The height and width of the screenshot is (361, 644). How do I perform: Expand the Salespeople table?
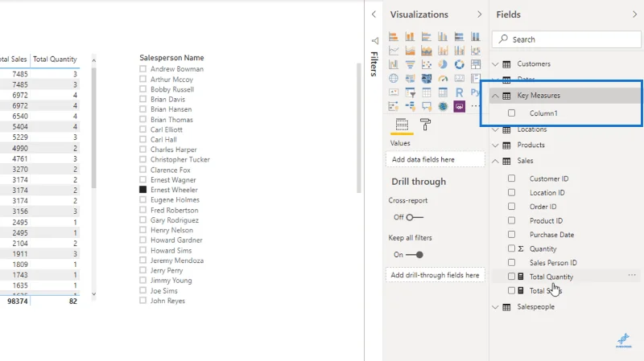point(495,307)
